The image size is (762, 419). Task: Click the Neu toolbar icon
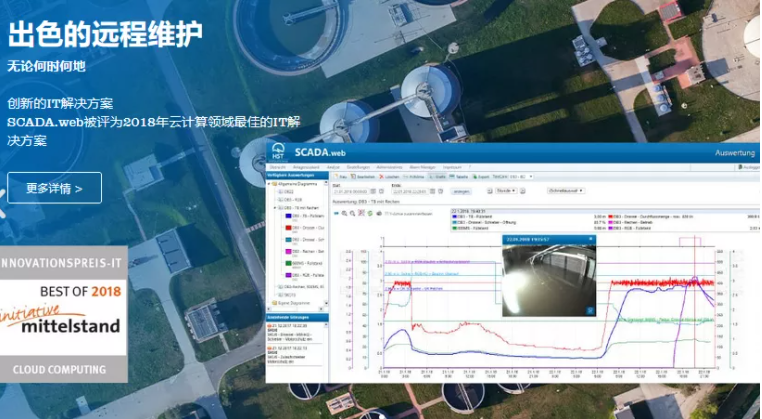(x=337, y=176)
